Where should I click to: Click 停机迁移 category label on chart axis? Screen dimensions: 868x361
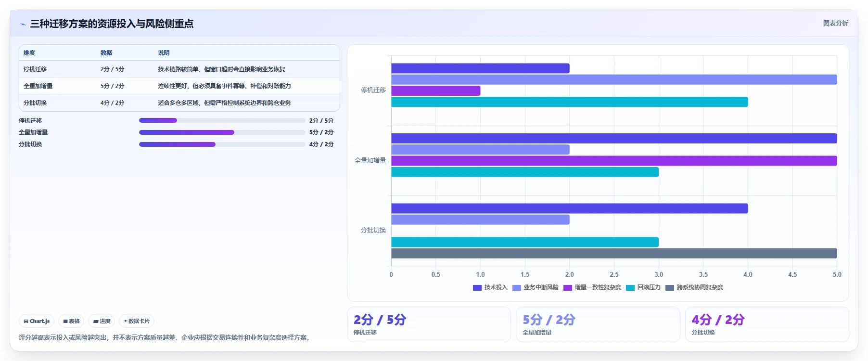373,90
